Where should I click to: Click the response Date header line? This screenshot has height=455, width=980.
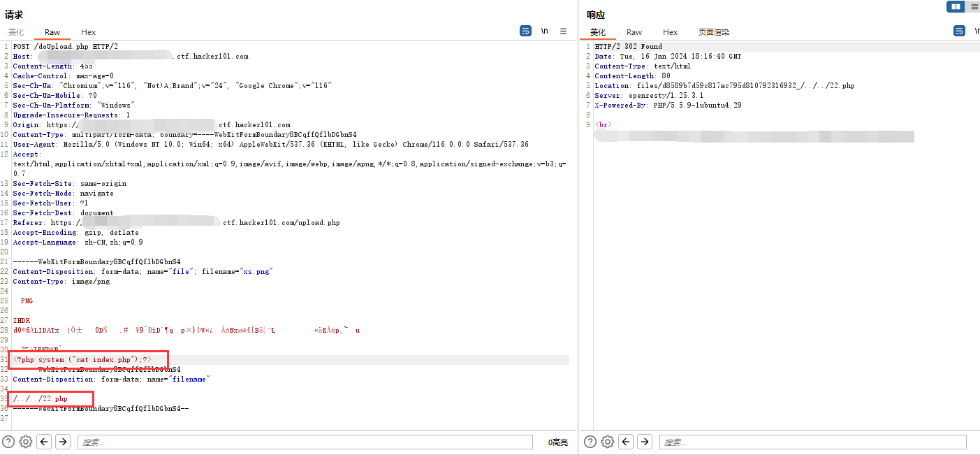click(x=668, y=56)
